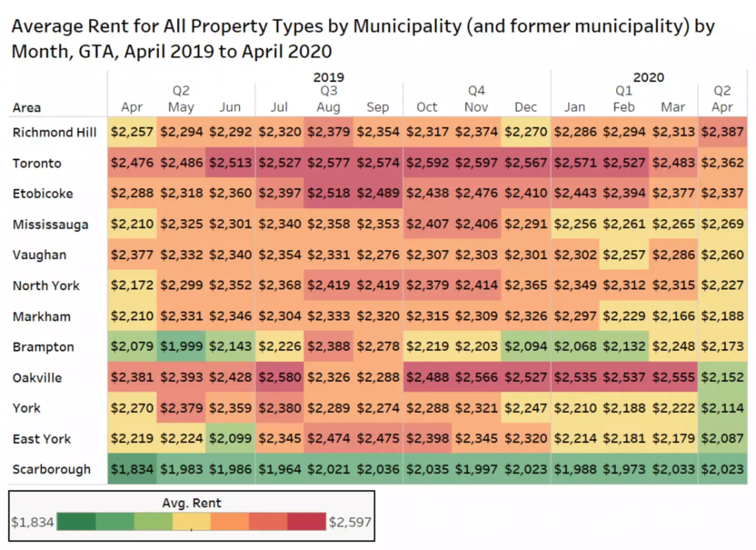Click the Avg. Rent legend title
The width and height of the screenshot is (756, 550).
(x=191, y=503)
